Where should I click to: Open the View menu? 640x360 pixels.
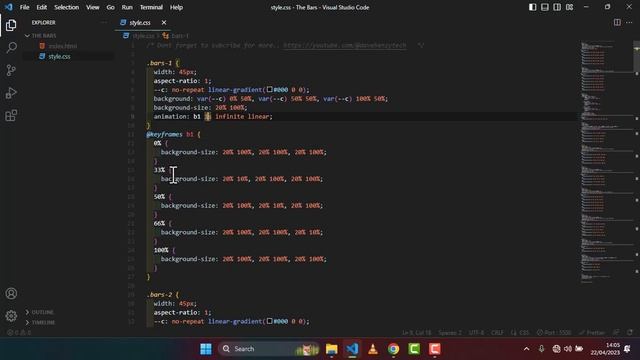pos(93,7)
